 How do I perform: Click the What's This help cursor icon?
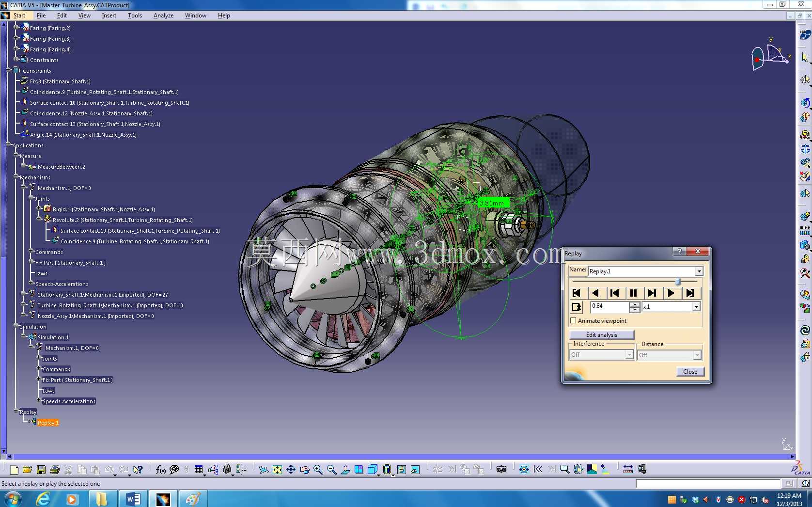point(138,469)
